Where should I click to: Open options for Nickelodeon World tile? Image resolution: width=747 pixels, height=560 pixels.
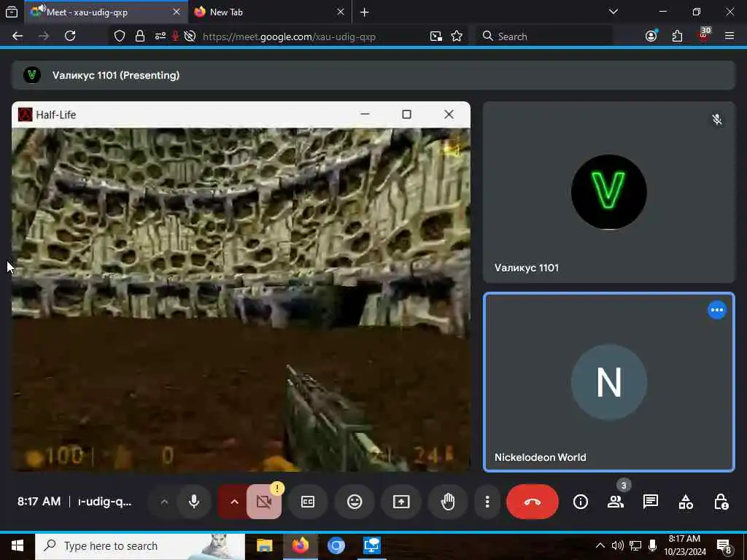(716, 310)
